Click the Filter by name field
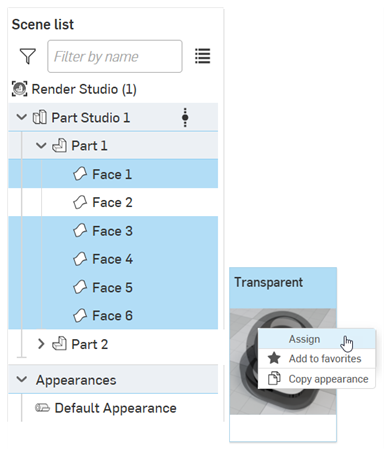Viewport: 392px width, 456px height. pyautogui.click(x=115, y=56)
